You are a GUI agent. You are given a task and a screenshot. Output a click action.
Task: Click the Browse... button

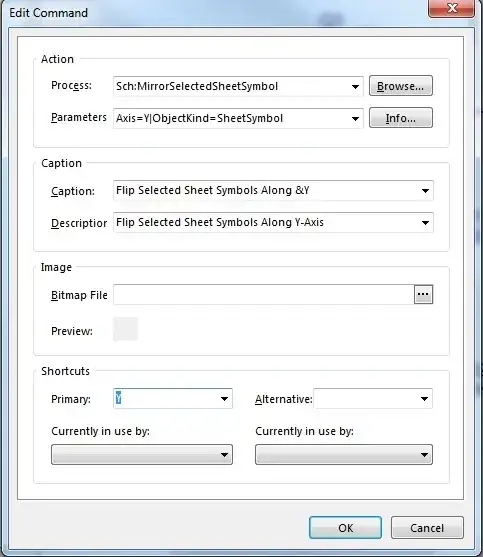[401, 86]
